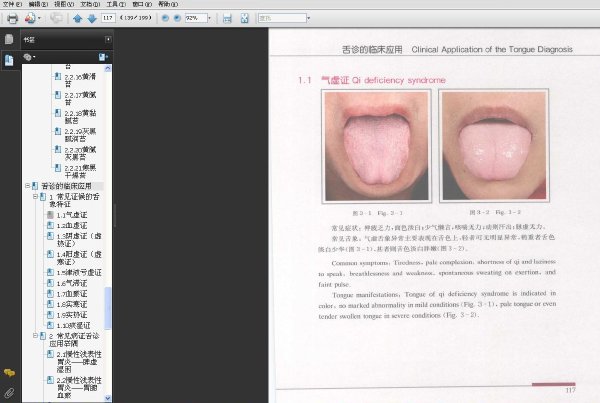This screenshot has height=403, width=600.
Task: Click the page number field showing 117
Action: pos(108,18)
